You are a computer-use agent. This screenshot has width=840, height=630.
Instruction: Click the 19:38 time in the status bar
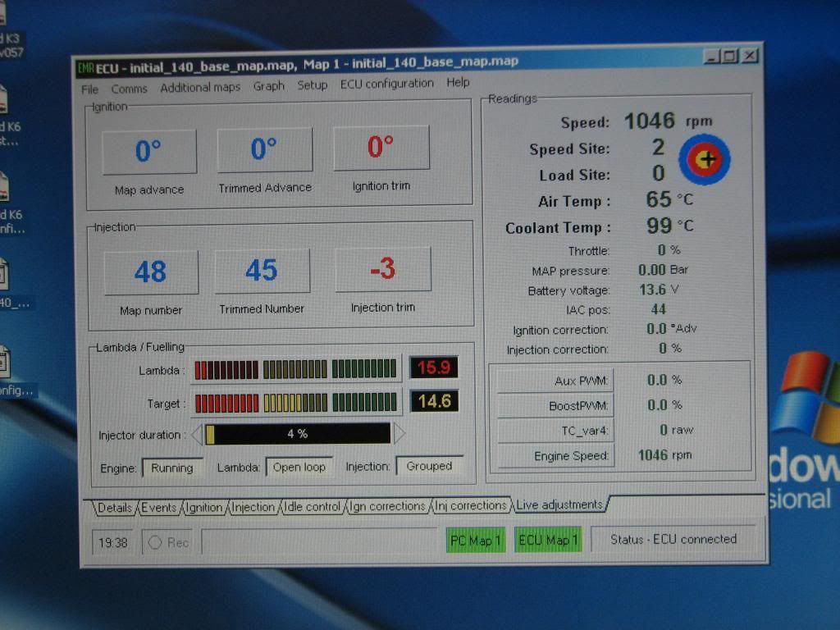point(113,543)
